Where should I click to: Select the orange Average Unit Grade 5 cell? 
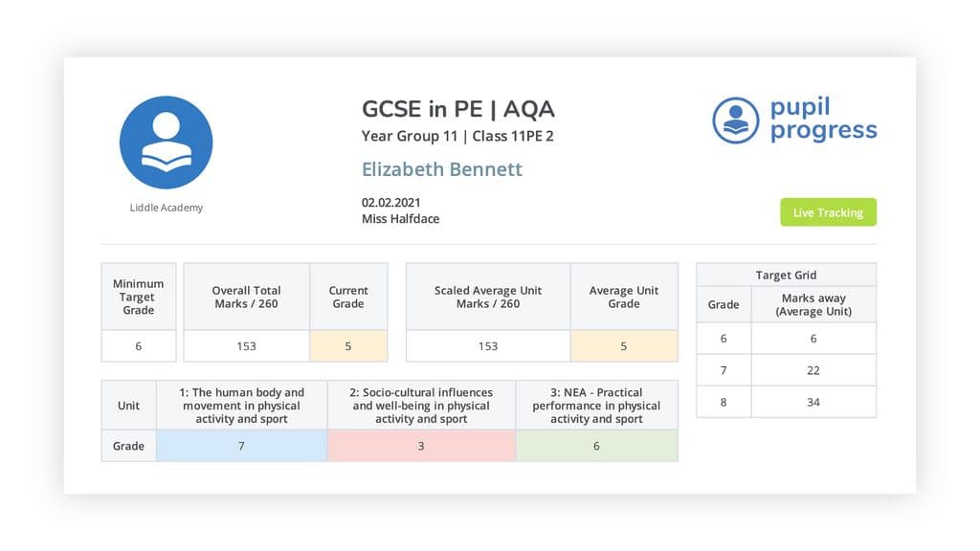coord(624,346)
